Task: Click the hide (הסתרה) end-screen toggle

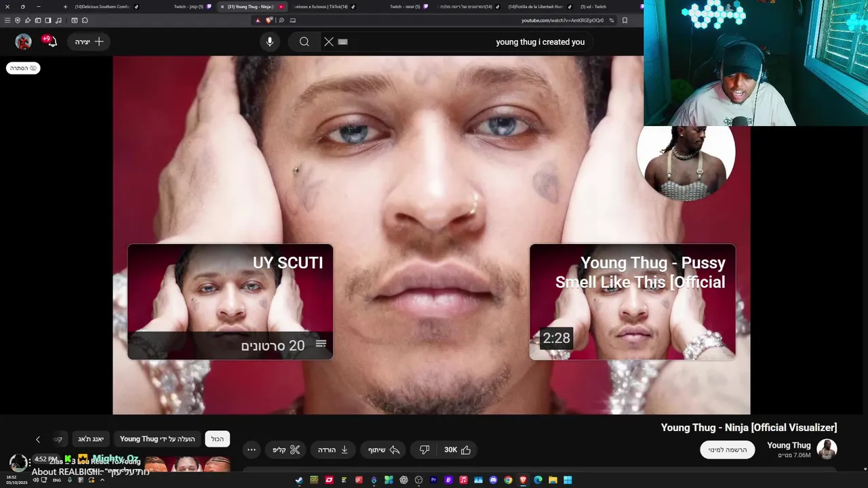Action: click(x=23, y=68)
